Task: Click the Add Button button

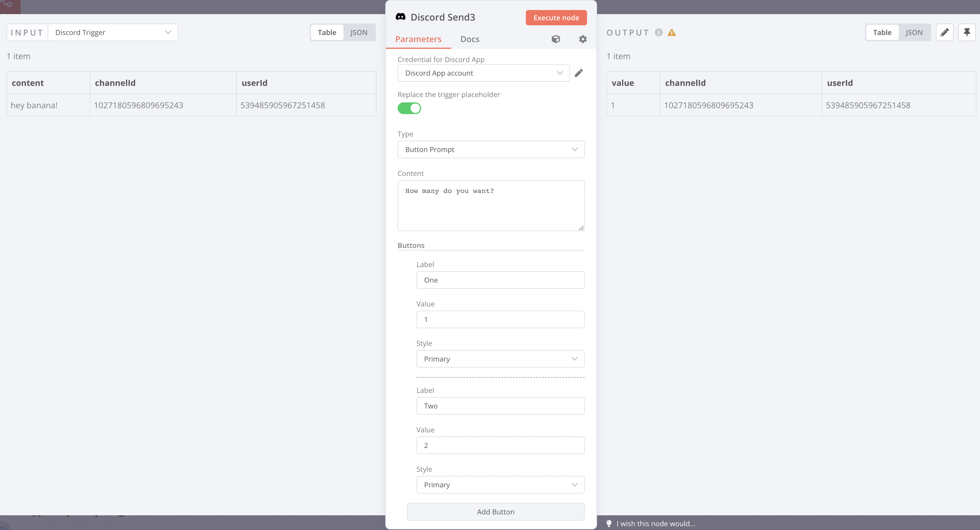Action: [x=495, y=512]
